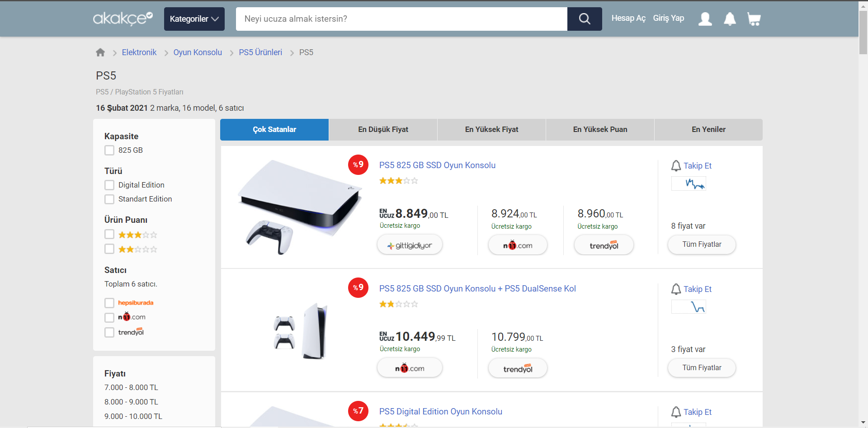Open PS5 825 GB SSD Oyun Konsolu title
The height and width of the screenshot is (428, 868).
[x=437, y=165]
